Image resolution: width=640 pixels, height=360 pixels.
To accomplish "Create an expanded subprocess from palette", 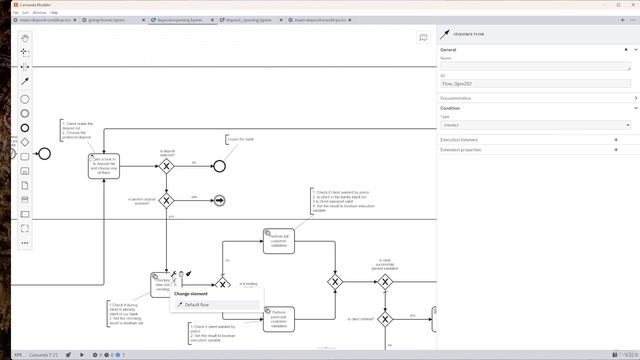I will pos(25,171).
